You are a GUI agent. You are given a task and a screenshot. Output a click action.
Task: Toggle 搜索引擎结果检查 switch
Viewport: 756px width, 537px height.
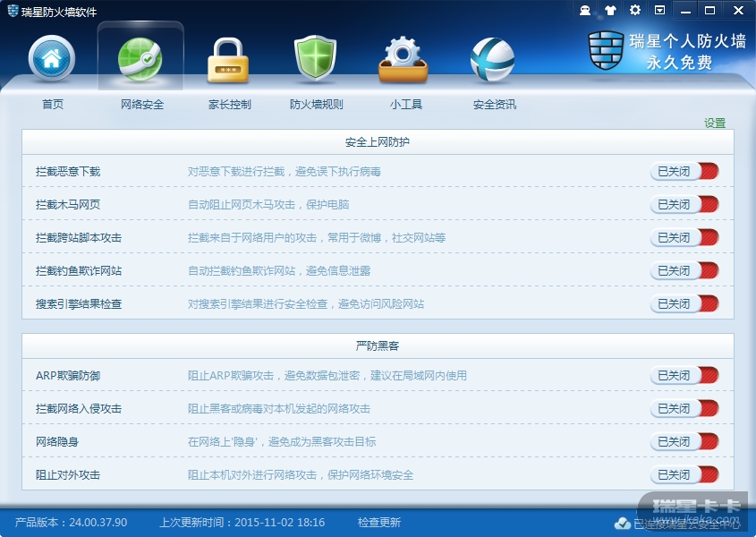pos(684,304)
